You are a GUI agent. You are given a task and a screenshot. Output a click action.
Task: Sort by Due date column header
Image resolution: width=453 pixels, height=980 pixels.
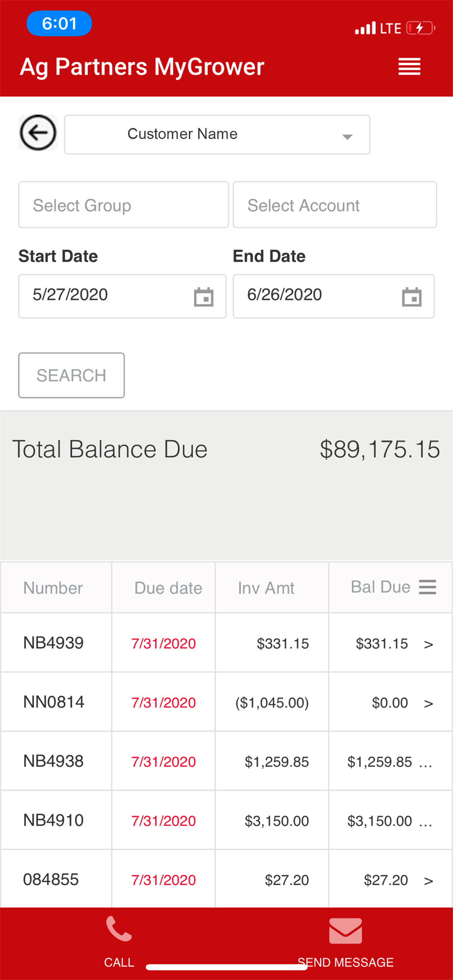click(x=168, y=588)
